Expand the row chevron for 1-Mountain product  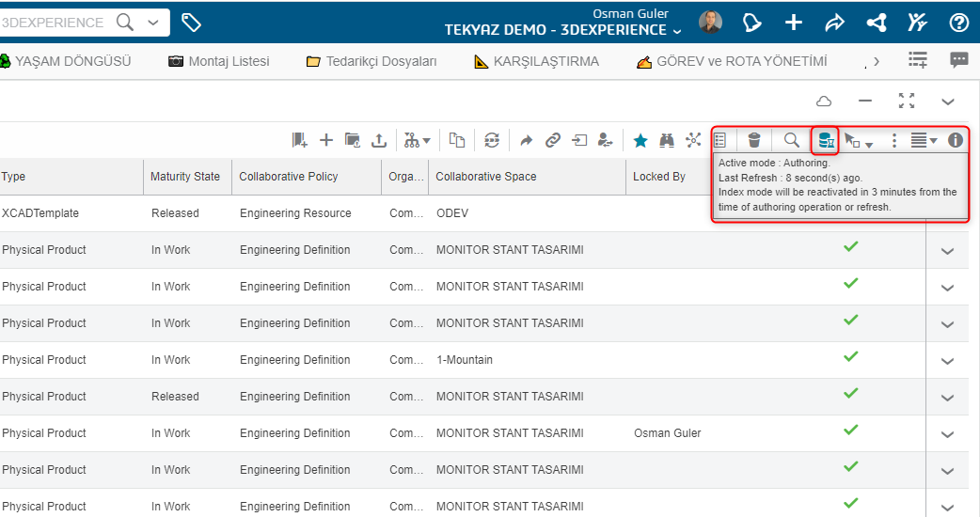pyautogui.click(x=947, y=361)
